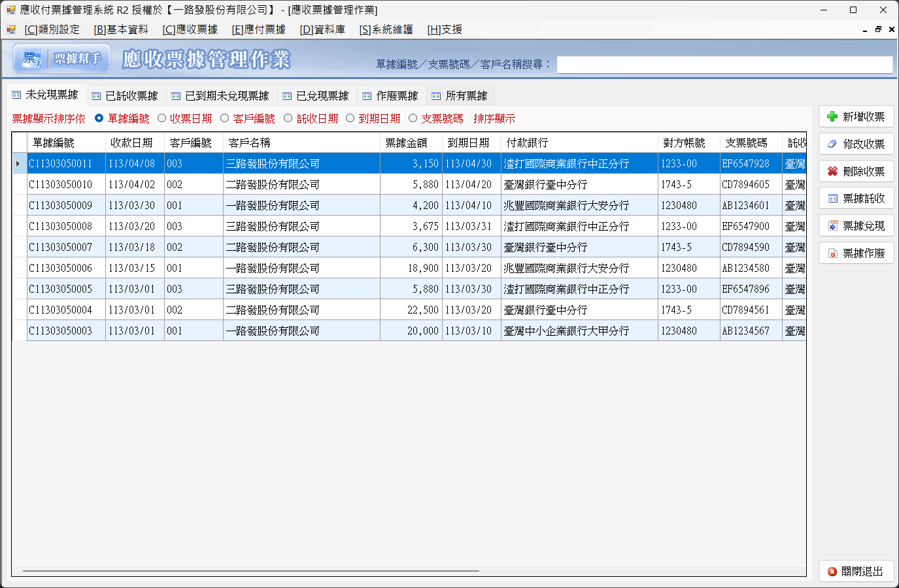Sort by the 票據金額 column header
899x588 pixels.
pyautogui.click(x=411, y=142)
